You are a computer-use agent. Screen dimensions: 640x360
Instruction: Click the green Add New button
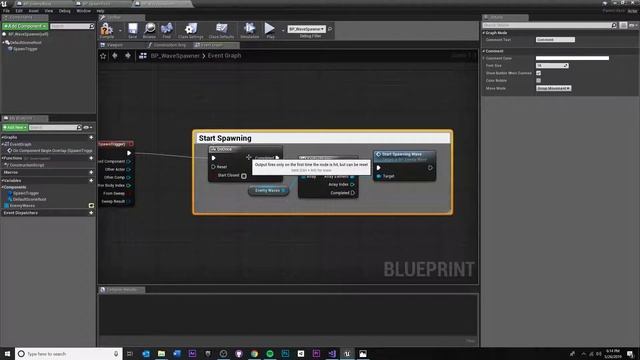(15, 128)
